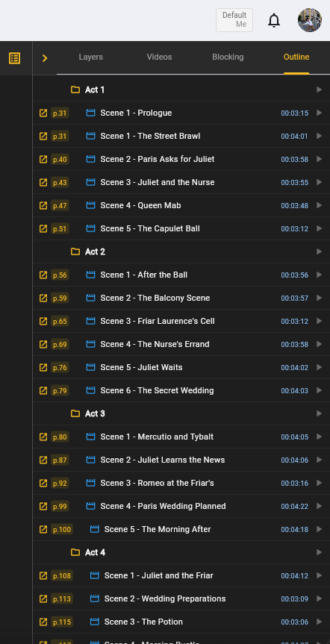
Task: Open script link icon for Juliet and the Friar
Action: (x=43, y=575)
